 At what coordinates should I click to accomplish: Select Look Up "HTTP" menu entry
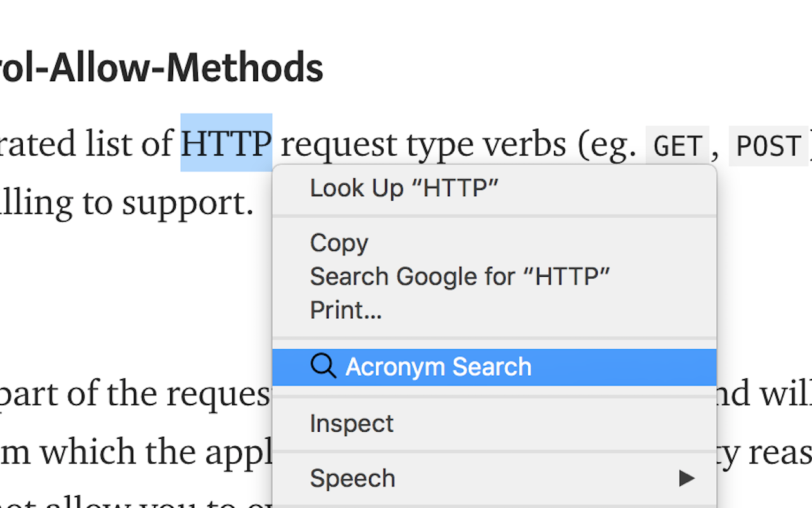(494, 189)
